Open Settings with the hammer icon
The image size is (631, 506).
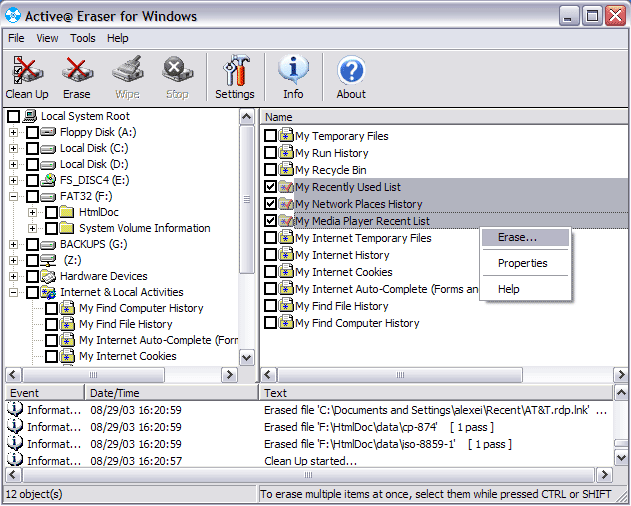click(236, 70)
